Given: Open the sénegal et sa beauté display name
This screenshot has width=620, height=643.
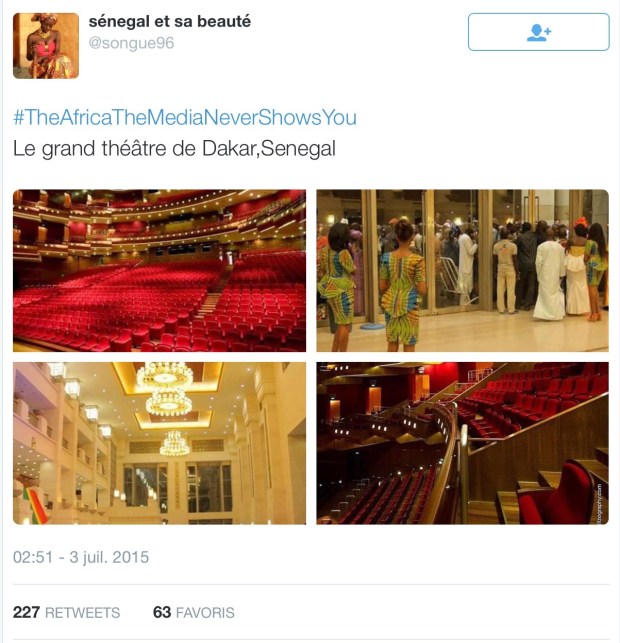Looking at the screenshot, I should [169, 21].
